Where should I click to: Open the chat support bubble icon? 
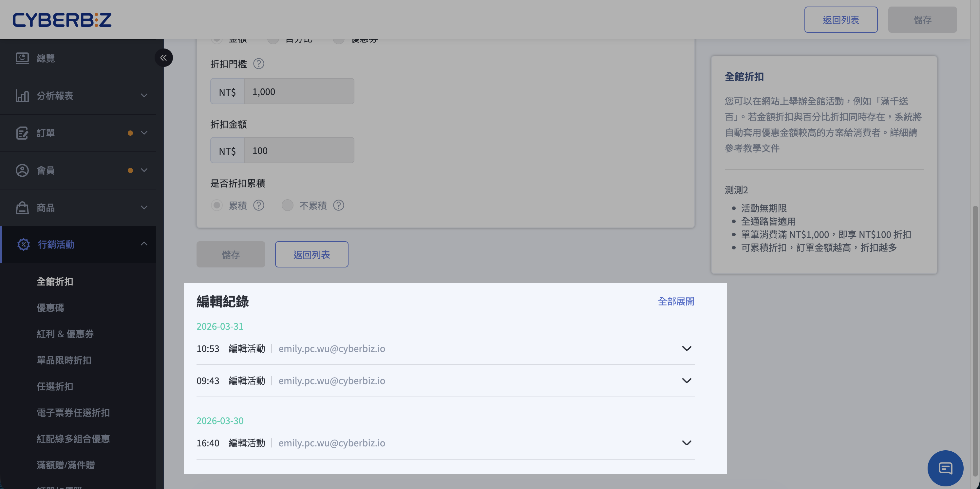tap(945, 468)
